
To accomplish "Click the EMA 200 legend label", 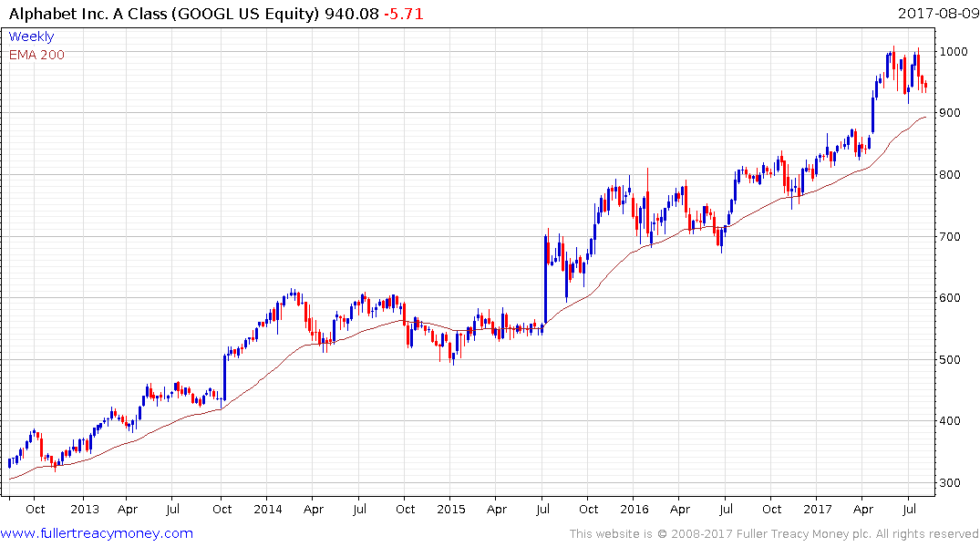I will pyautogui.click(x=36, y=55).
